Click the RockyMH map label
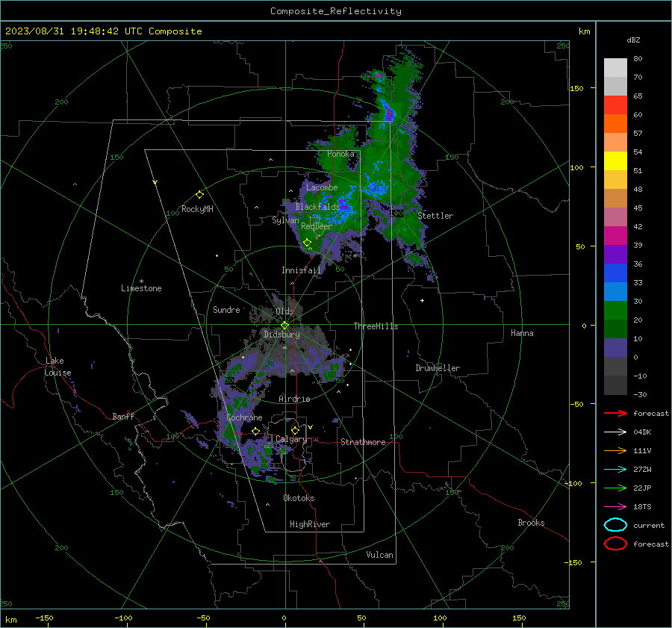This screenshot has width=672, height=628. (x=197, y=209)
